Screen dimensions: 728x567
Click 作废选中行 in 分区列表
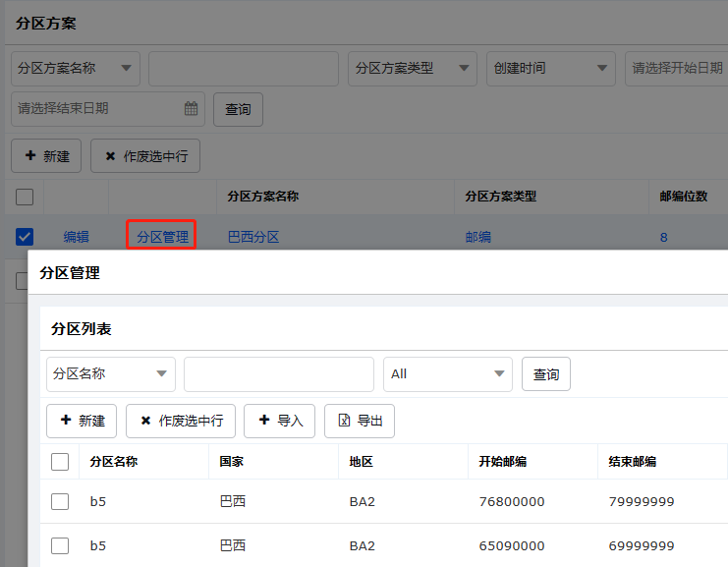(181, 421)
